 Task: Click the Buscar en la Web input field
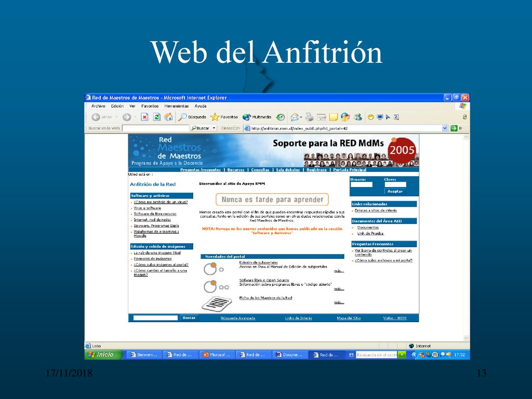(x=156, y=128)
